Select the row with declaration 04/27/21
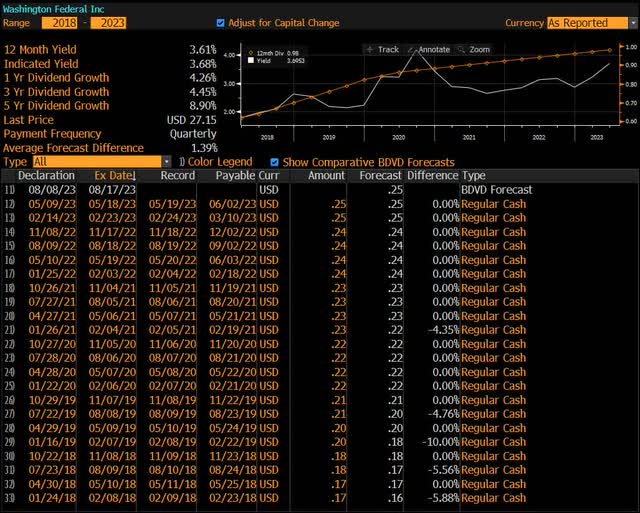This screenshot has height=513, width=640. pos(320,316)
